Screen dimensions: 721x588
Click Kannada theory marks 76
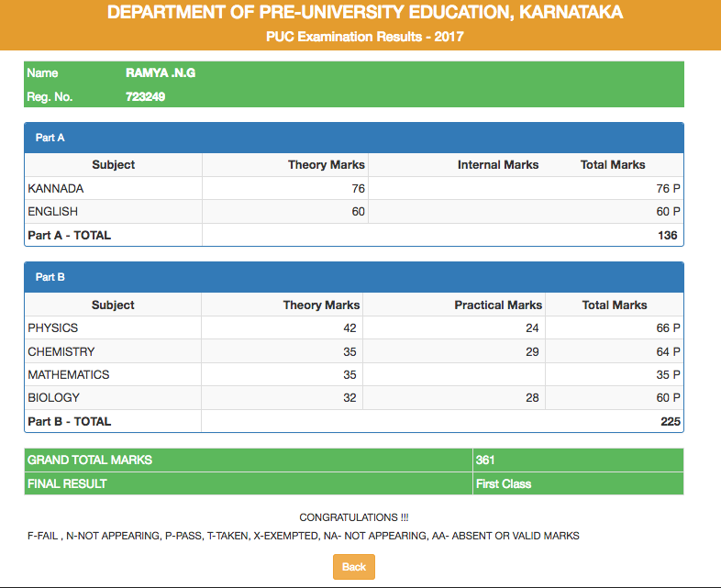click(358, 188)
